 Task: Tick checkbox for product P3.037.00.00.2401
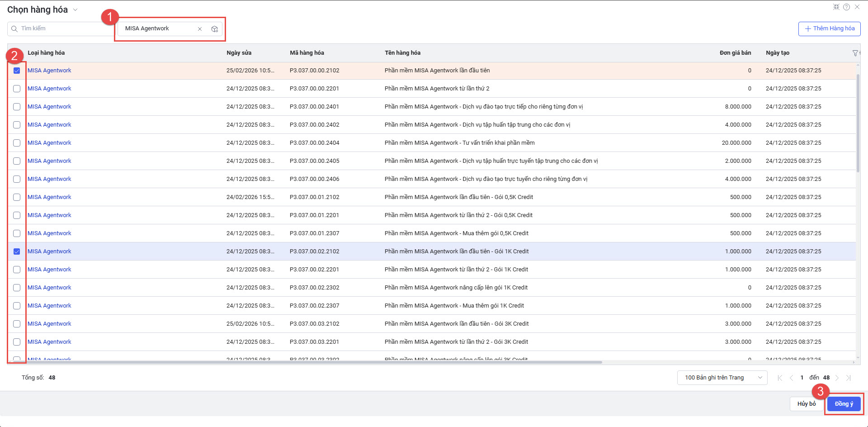pyautogui.click(x=17, y=107)
